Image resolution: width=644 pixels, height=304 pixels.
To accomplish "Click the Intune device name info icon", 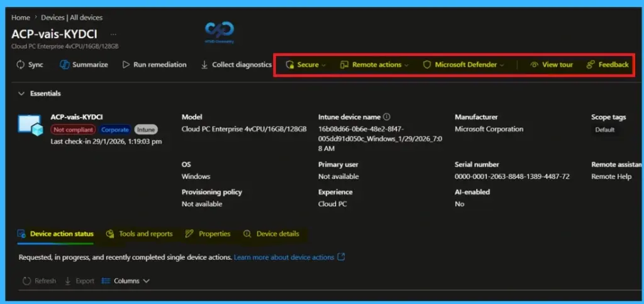I will (x=387, y=117).
